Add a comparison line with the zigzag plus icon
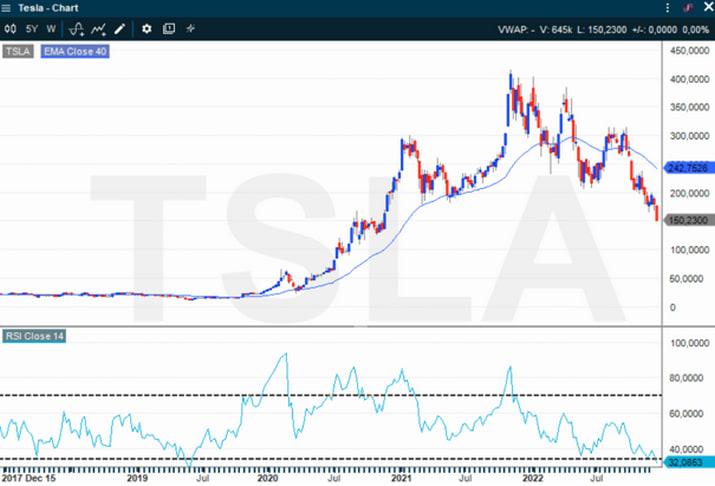715x486 pixels. [98, 29]
